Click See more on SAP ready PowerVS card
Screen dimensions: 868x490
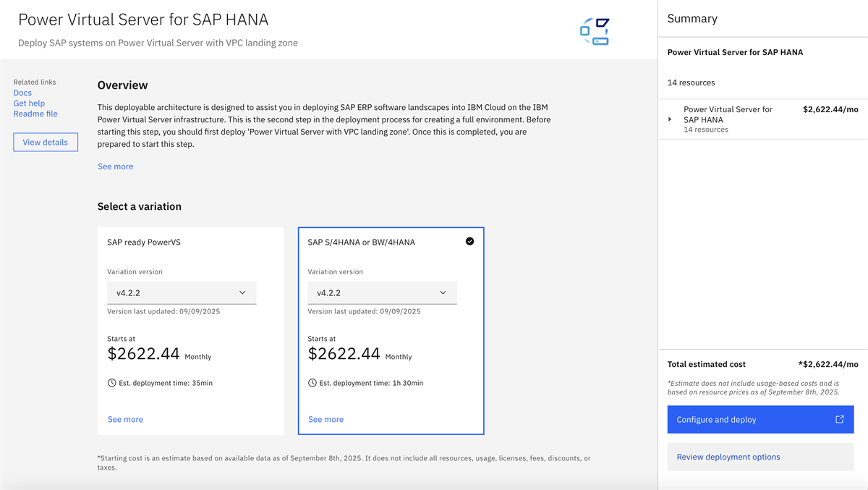coord(125,419)
